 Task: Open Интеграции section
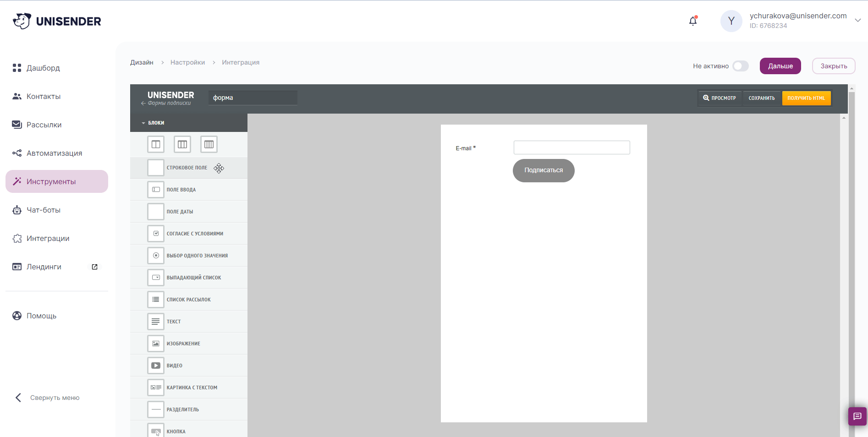tap(57, 238)
